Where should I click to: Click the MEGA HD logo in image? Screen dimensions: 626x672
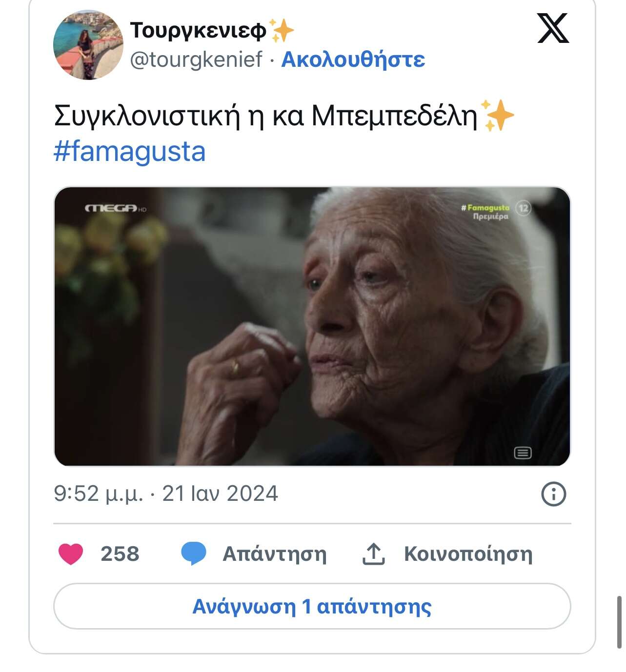coord(115,208)
